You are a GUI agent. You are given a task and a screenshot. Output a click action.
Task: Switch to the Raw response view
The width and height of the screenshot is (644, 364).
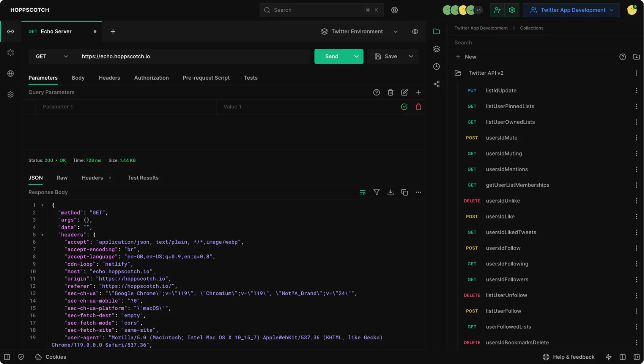[62, 177]
